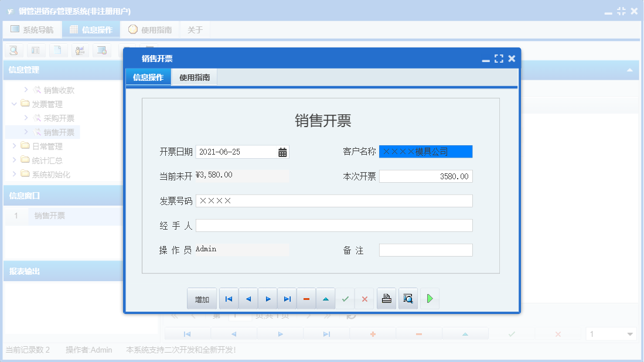This screenshot has width=644, height=362.
Task: Expand the 日常管理 folder
Action: [x=15, y=146]
